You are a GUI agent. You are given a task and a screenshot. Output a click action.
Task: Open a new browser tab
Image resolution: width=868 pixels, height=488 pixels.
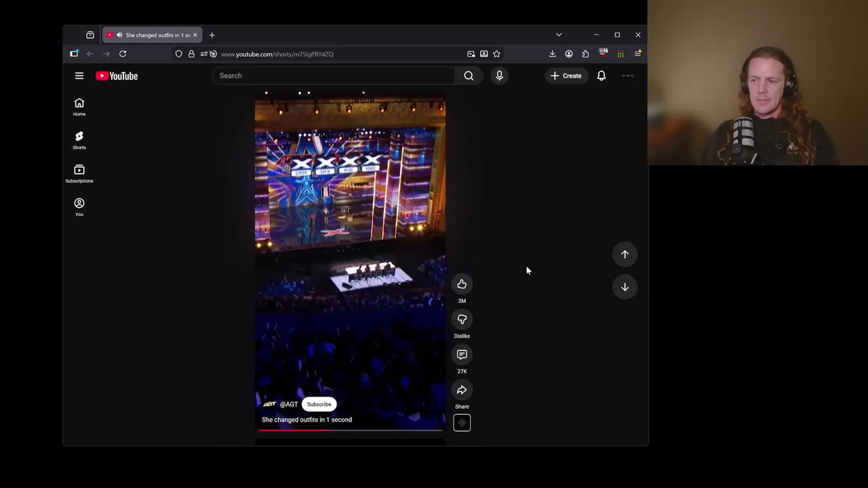tap(212, 35)
